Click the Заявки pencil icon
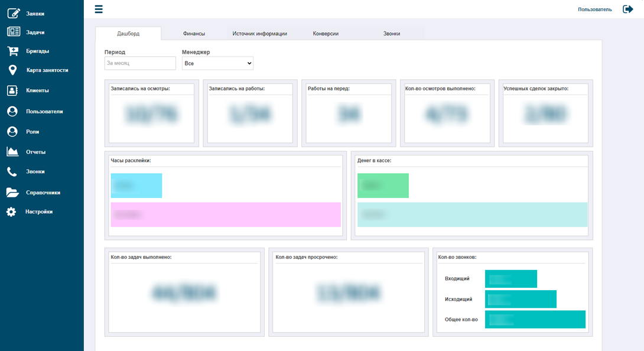Screen dimensions: 644x351 point(13,13)
